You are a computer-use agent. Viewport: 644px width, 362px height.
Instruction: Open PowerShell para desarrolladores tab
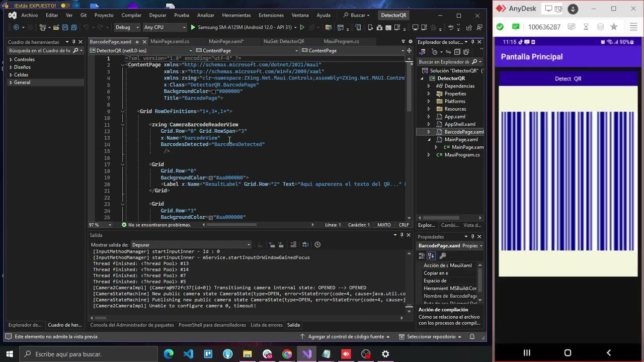coord(212,325)
